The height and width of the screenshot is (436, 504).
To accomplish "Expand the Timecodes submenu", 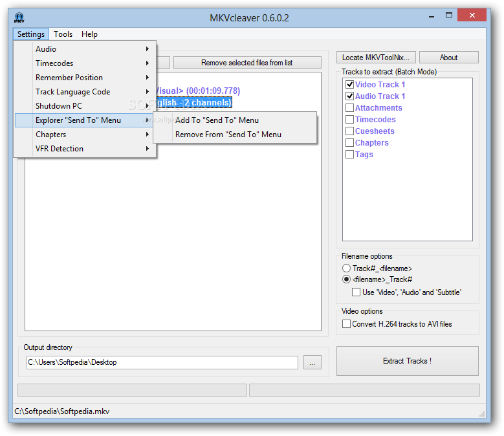I will (x=85, y=63).
